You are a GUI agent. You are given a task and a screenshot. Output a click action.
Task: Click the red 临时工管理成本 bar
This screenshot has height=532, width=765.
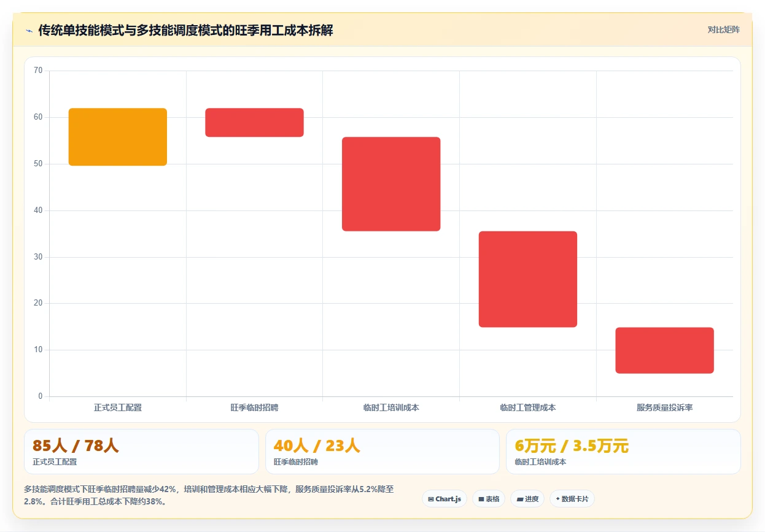tap(528, 279)
